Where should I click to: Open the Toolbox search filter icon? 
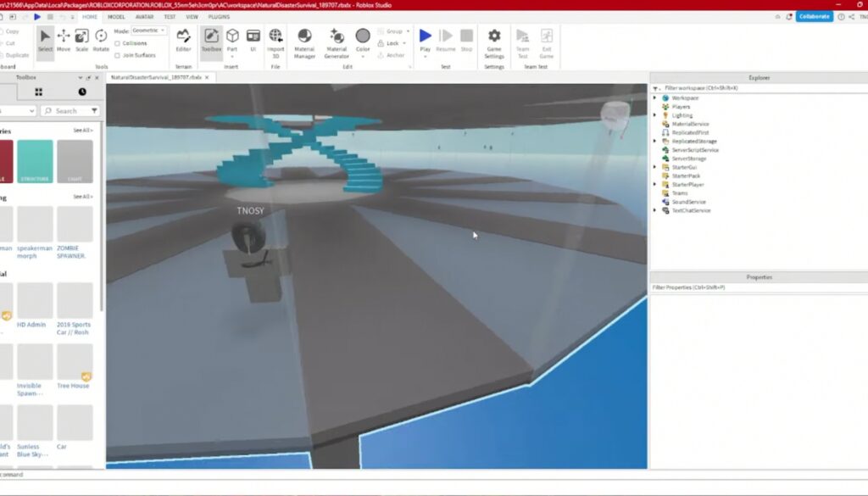coord(95,111)
